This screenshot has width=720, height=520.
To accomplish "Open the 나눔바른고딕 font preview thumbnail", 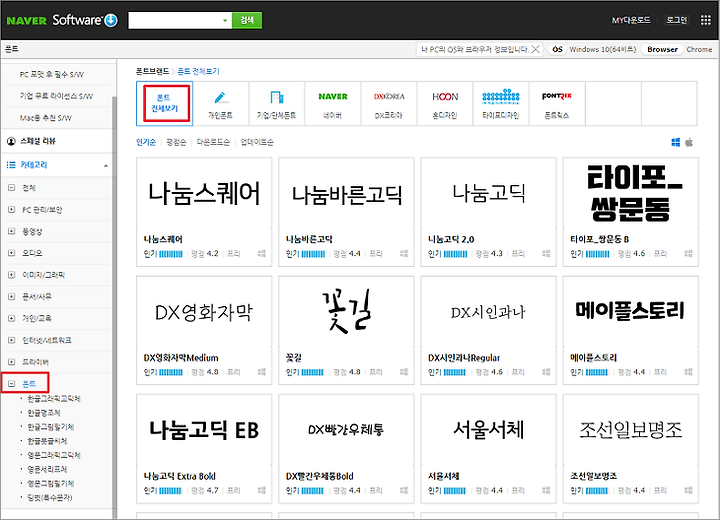I will [x=346, y=194].
